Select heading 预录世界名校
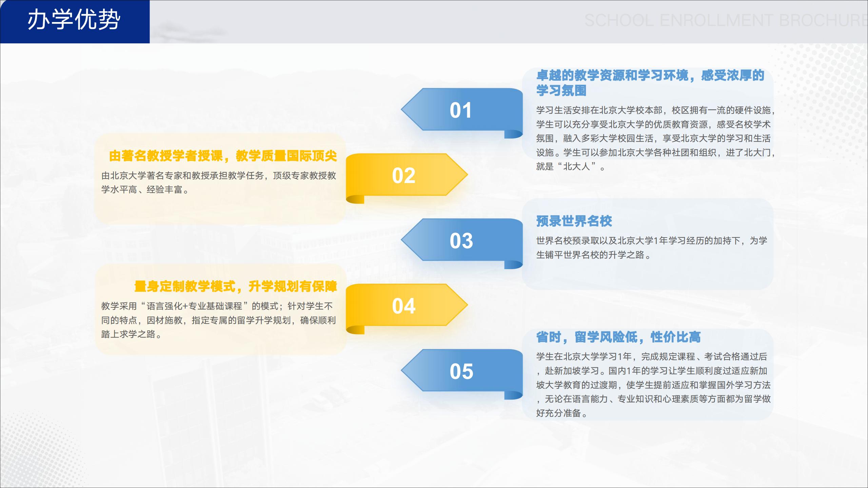Viewport: 868px width, 488px height. point(574,221)
